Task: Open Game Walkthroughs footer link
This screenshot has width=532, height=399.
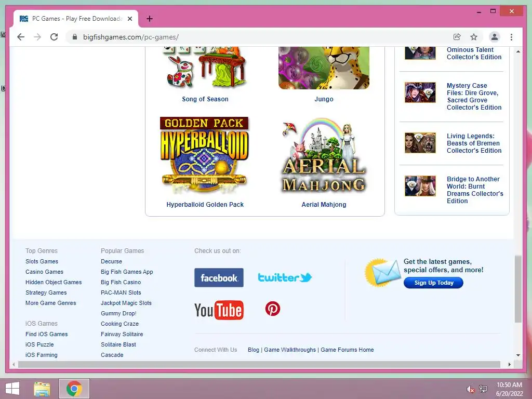Action: coord(290,350)
